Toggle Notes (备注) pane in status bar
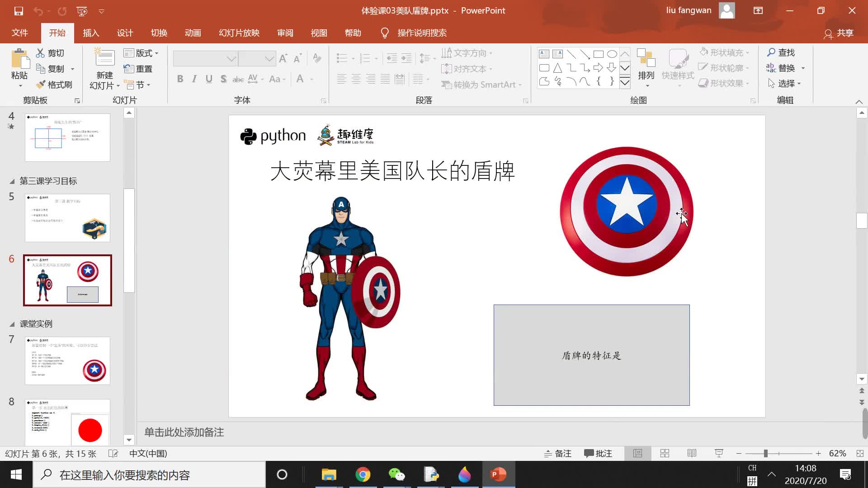The width and height of the screenshot is (868, 488). [x=558, y=454]
